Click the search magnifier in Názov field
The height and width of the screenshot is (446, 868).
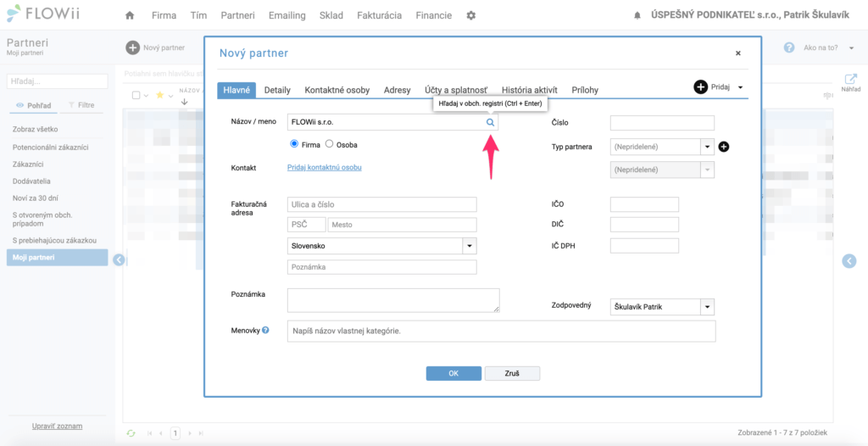(490, 122)
